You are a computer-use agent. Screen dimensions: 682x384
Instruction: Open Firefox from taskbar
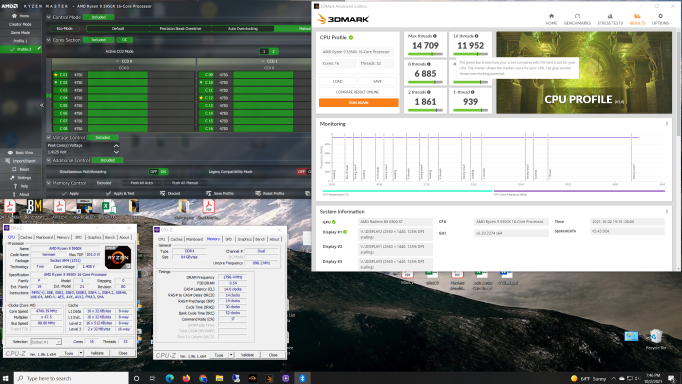click(x=186, y=378)
